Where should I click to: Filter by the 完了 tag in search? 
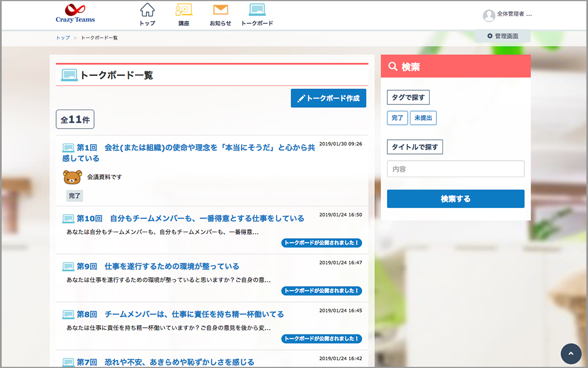click(397, 118)
